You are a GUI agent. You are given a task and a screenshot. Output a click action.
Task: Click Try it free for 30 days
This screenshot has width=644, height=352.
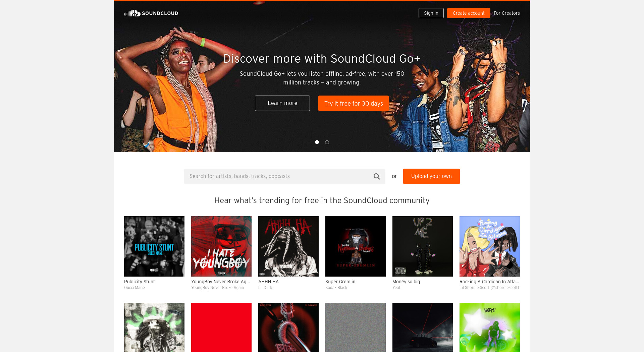point(354,103)
